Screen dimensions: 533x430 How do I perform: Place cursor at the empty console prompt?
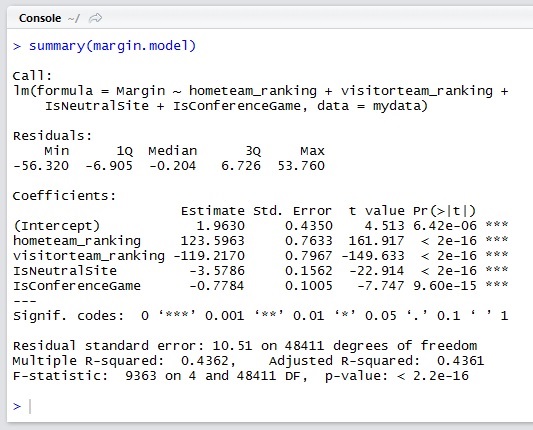(x=31, y=406)
